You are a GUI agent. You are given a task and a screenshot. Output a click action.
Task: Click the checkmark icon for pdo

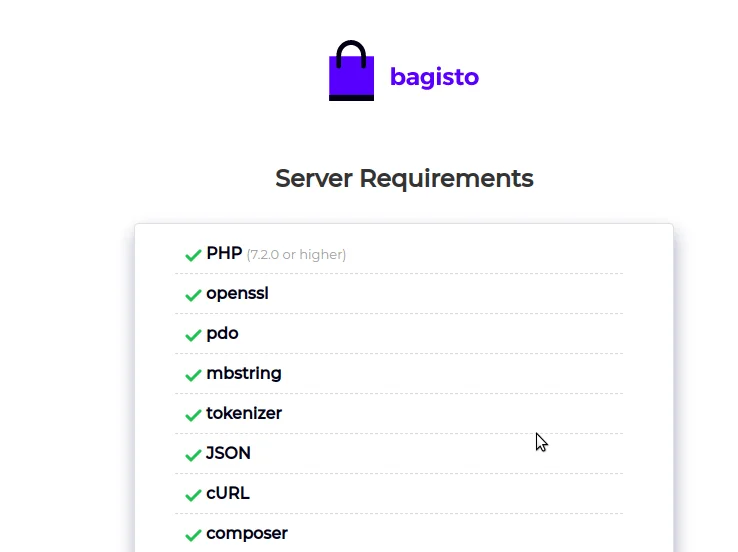pyautogui.click(x=193, y=335)
